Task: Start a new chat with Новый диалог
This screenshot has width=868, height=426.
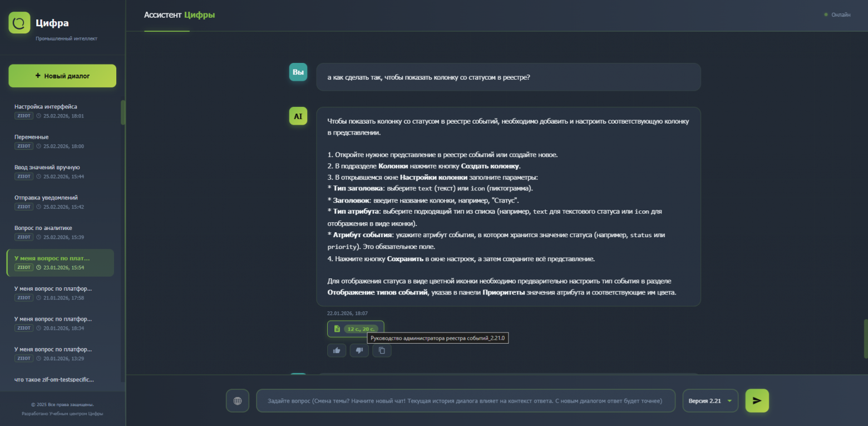Action: pos(62,76)
